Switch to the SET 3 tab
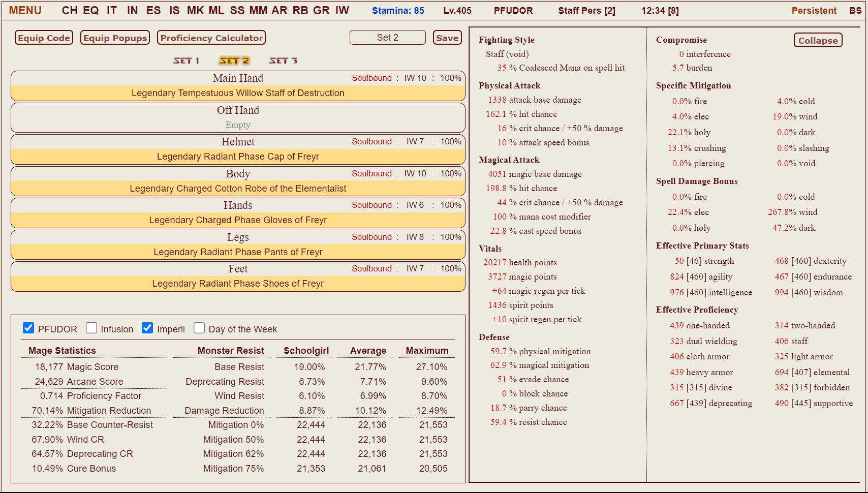Screen dimensions: 868x493 pyautogui.click(x=283, y=60)
